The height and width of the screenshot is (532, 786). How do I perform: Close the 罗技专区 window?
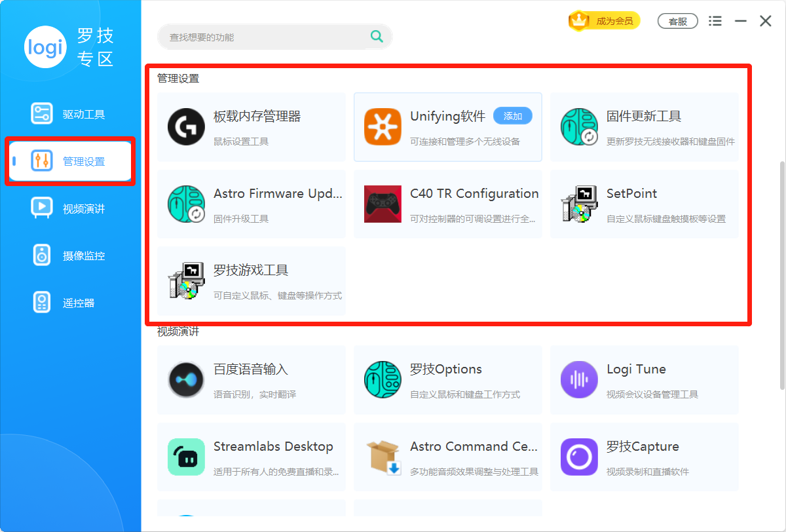pos(765,21)
